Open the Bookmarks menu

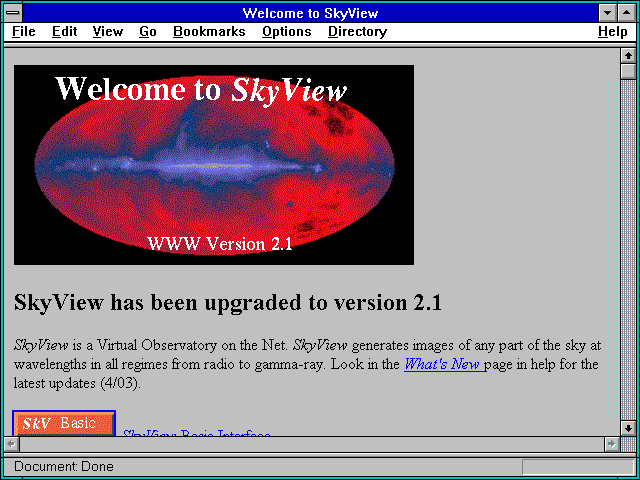(209, 32)
